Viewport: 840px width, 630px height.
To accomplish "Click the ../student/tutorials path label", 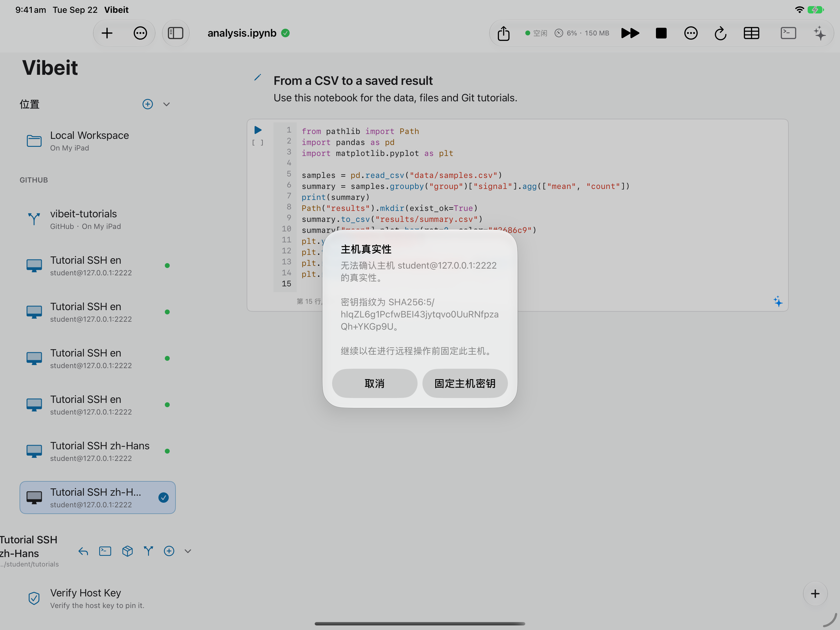I will pos(30,564).
